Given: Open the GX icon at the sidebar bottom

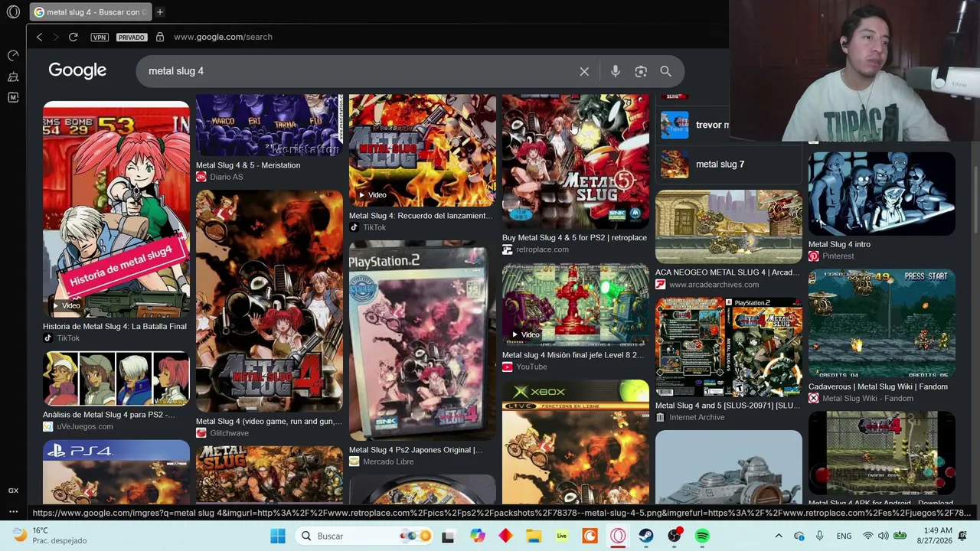Looking at the screenshot, I should (13, 491).
